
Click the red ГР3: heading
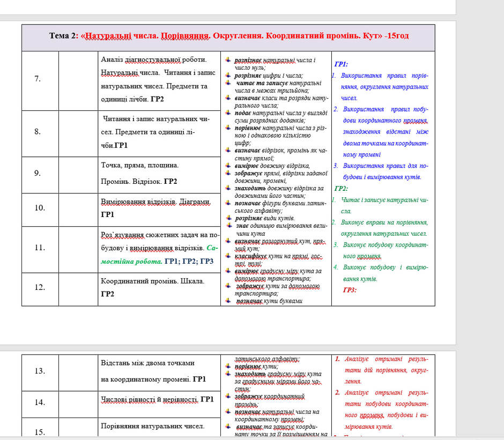tap(350, 290)
